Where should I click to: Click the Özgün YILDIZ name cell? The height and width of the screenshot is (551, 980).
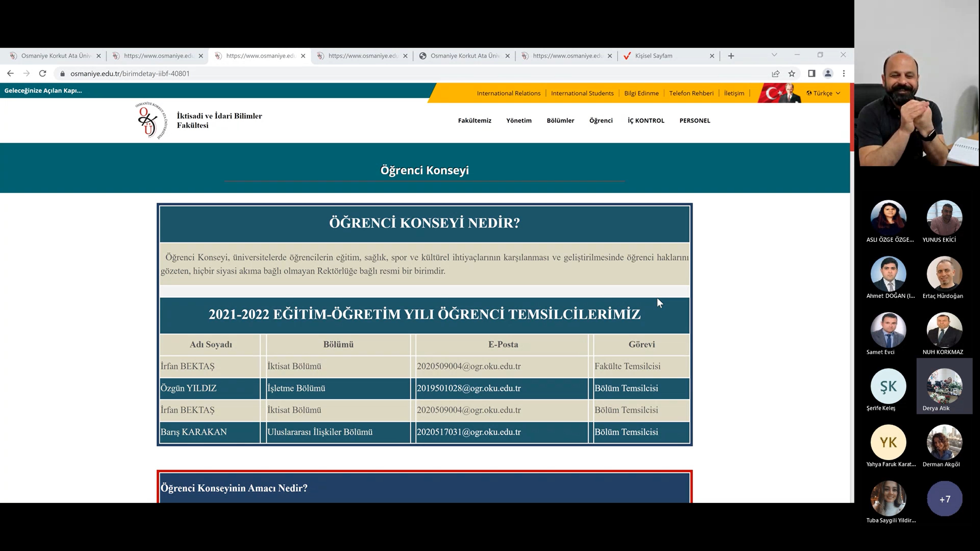(x=210, y=388)
